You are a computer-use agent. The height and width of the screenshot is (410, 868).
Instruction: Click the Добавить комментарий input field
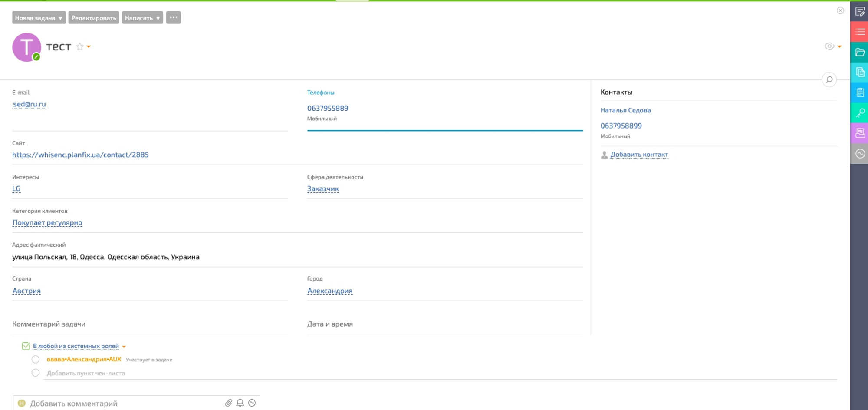(122, 403)
